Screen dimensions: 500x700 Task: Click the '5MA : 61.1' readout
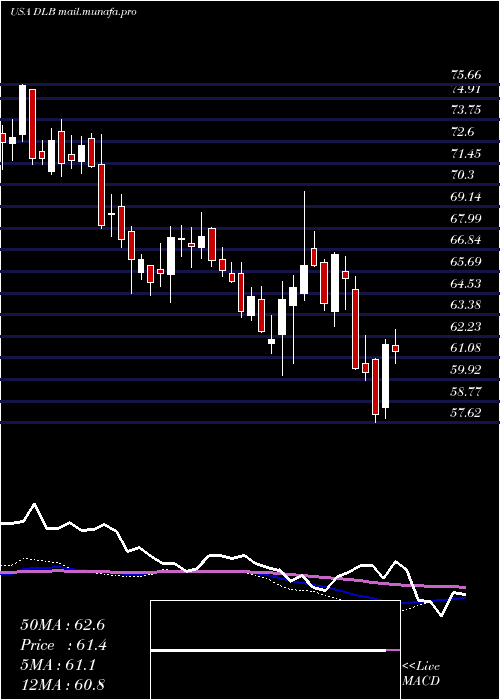[x=58, y=665]
